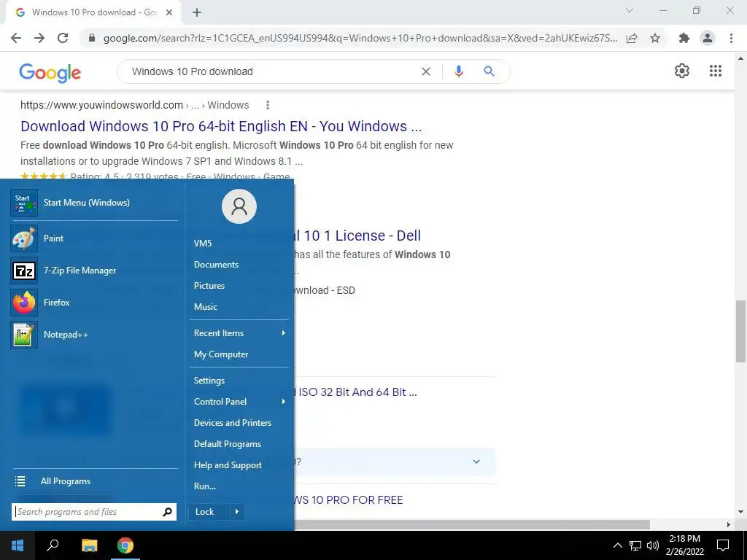This screenshot has width=747, height=560.
Task: Click the Windows Start button
Action: pos(18,545)
